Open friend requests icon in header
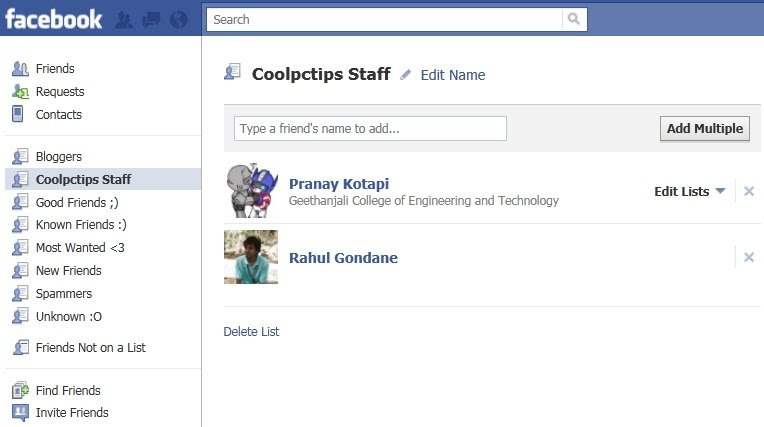 [124, 19]
